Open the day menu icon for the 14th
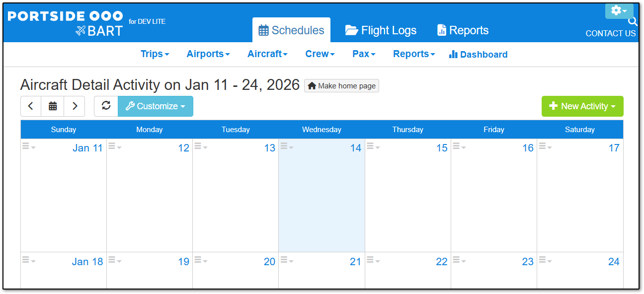 [x=287, y=147]
